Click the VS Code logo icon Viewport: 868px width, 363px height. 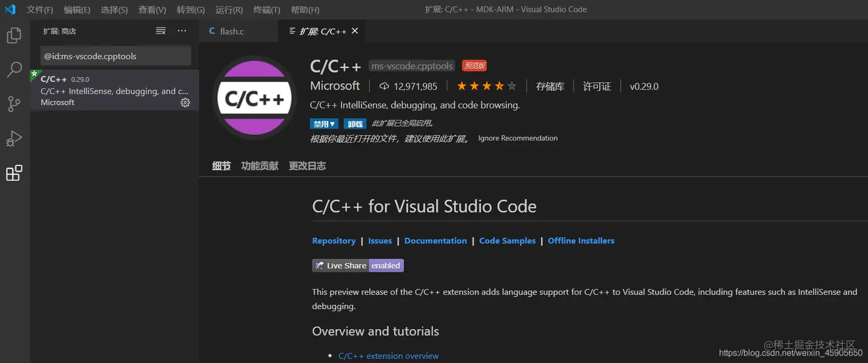(x=10, y=9)
